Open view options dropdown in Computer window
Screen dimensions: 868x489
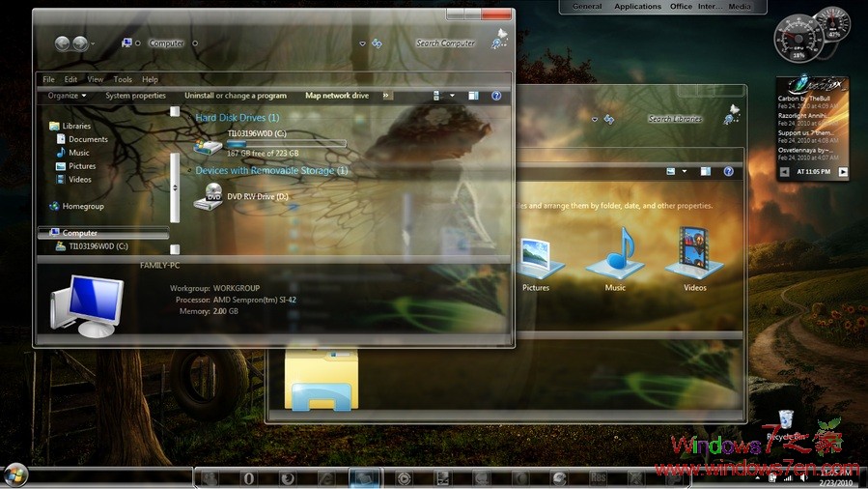(452, 96)
